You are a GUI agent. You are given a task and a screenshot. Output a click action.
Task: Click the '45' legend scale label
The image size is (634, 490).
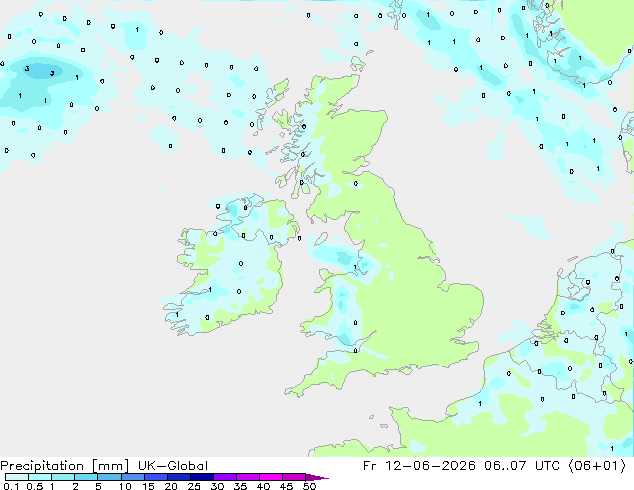286,486
